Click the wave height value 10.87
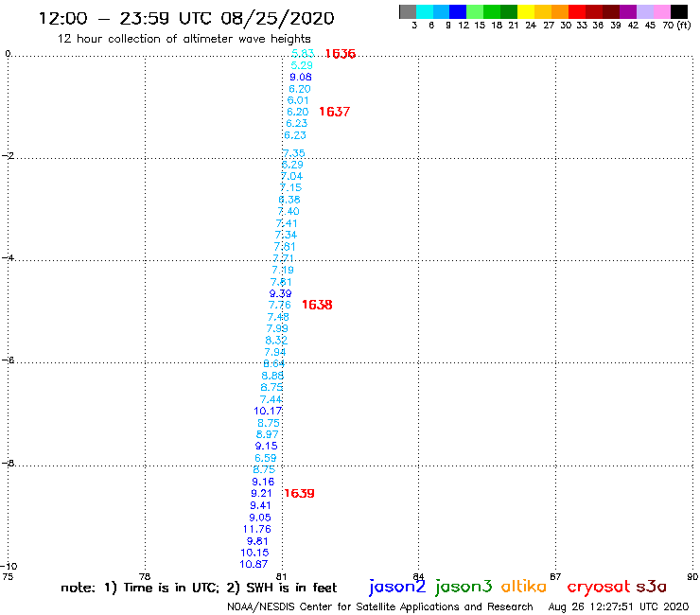The width and height of the screenshot is (700, 615). click(254, 564)
